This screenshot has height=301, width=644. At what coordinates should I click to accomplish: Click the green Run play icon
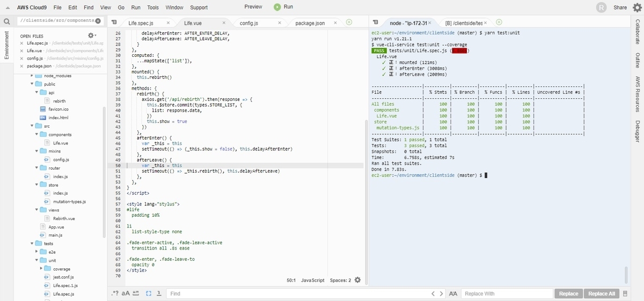(x=277, y=7)
